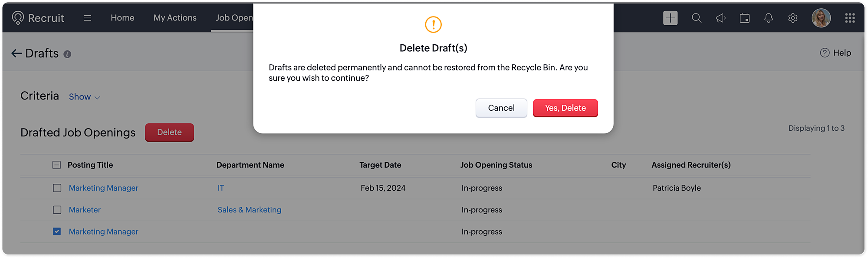868x258 pixels.
Task: Click the back arrow beside Drafts
Action: click(16, 53)
